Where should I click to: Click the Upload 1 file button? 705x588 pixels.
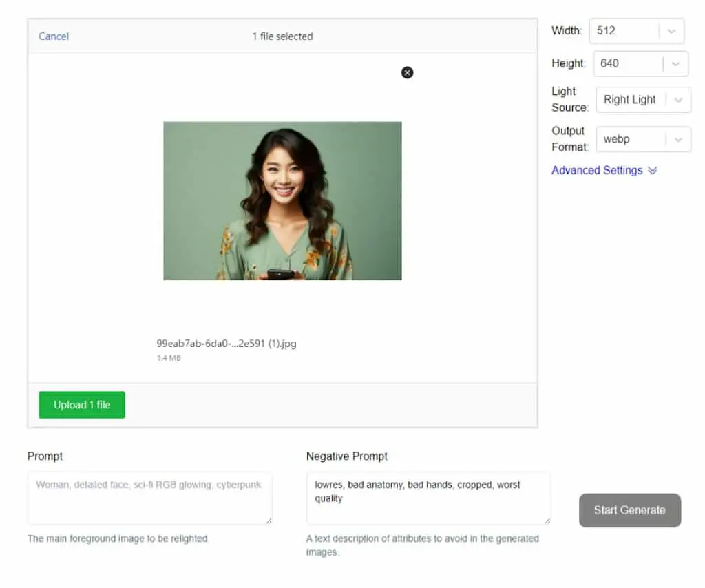tap(82, 405)
